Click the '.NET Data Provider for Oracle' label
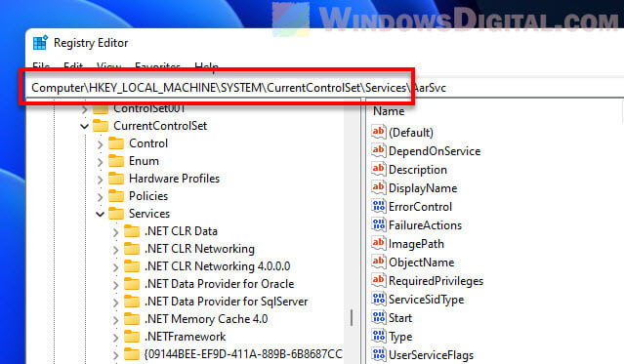The height and width of the screenshot is (364, 624). click(220, 284)
